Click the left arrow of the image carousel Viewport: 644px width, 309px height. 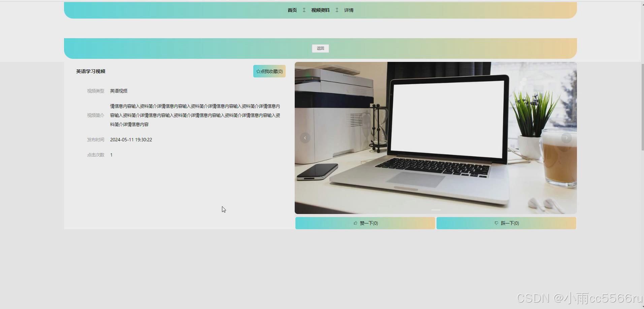click(x=305, y=138)
